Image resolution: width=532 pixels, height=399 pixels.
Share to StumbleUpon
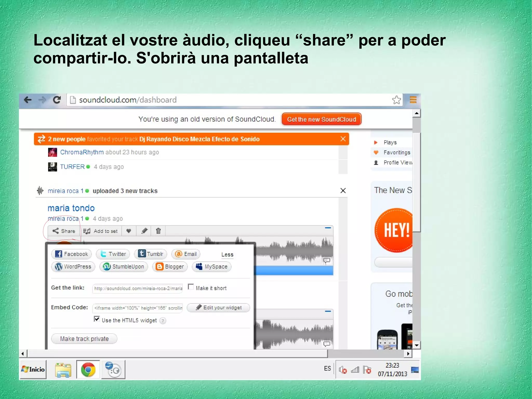pos(124,267)
